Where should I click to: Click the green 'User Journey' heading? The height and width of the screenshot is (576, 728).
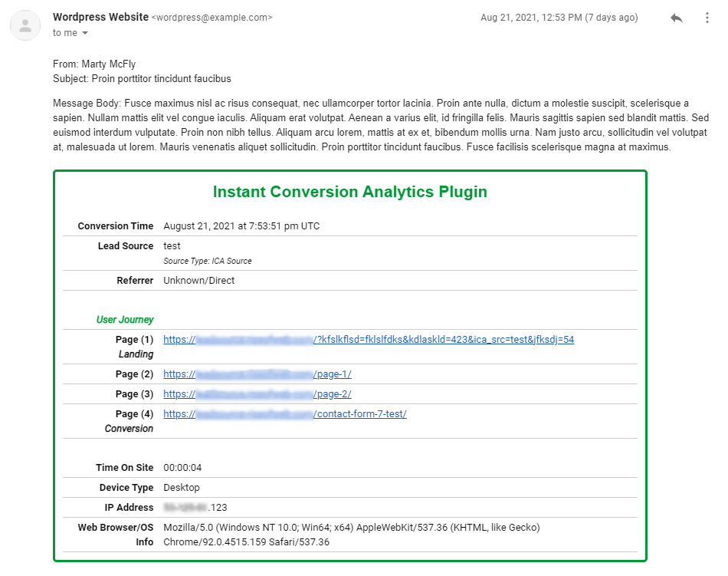125,320
